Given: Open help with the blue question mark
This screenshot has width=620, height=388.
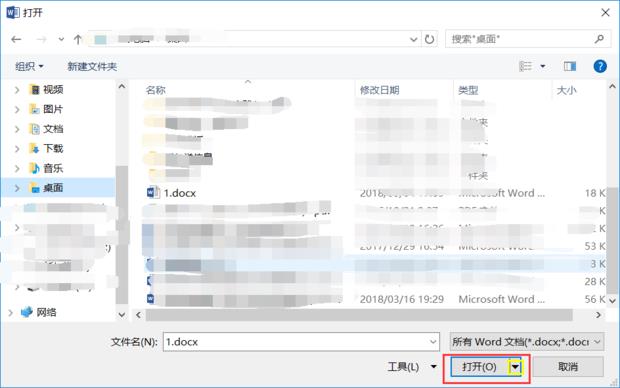Looking at the screenshot, I should coord(600,66).
